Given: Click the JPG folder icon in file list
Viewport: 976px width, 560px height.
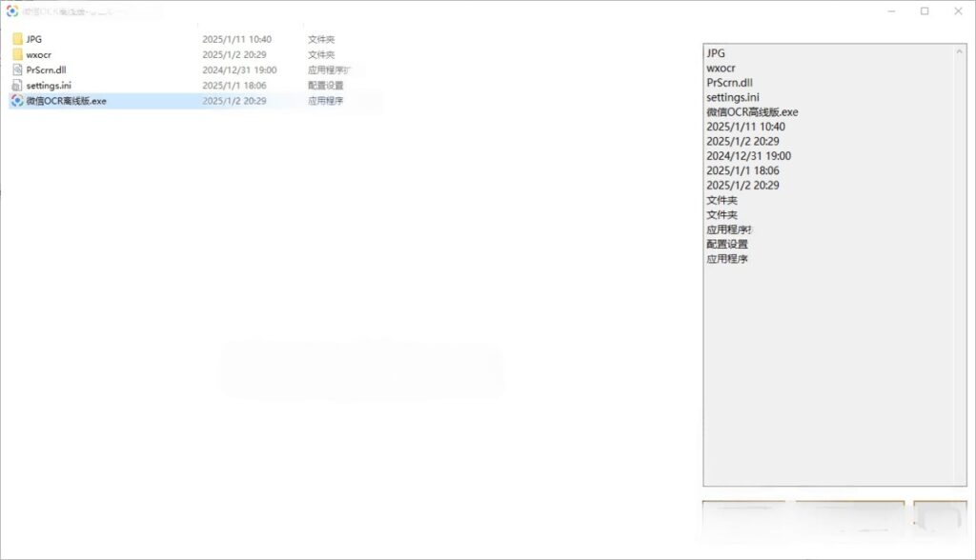Looking at the screenshot, I should point(17,39).
